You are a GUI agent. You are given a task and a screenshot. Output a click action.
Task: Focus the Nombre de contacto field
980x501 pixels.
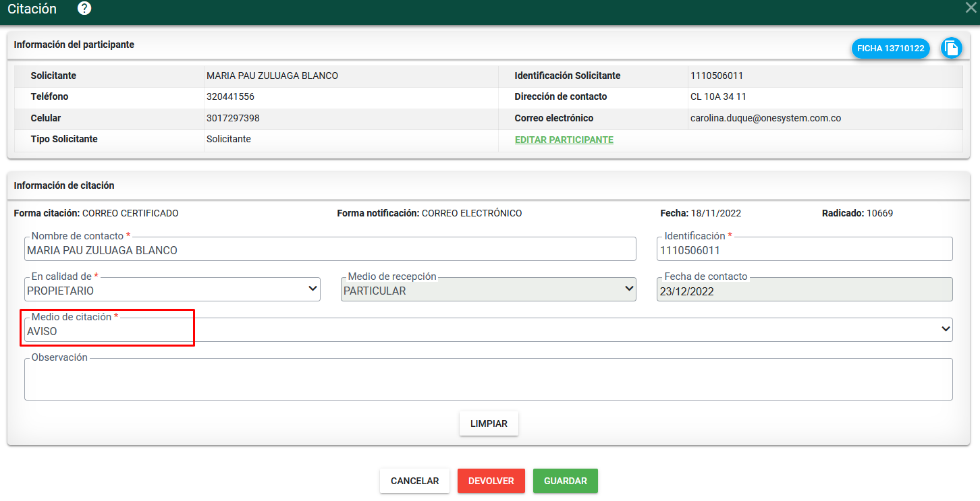click(330, 249)
